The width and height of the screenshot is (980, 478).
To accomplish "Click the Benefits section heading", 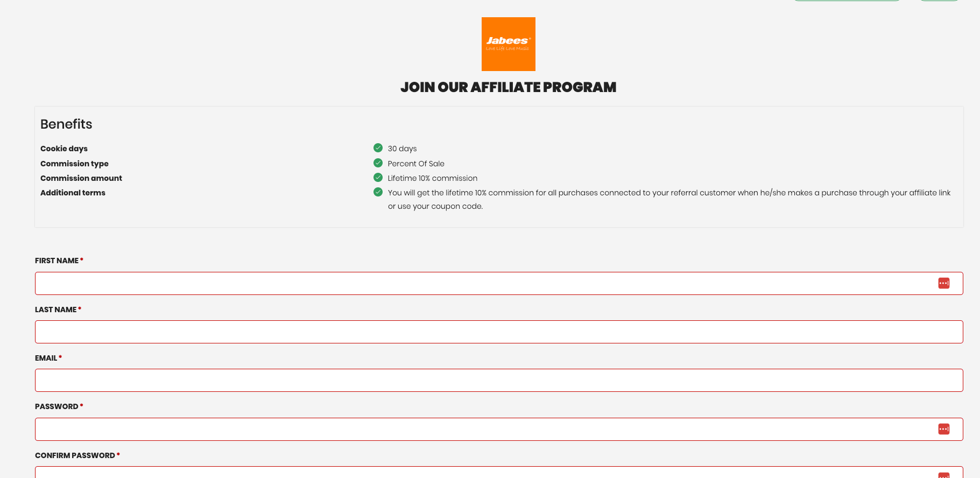I will [66, 124].
